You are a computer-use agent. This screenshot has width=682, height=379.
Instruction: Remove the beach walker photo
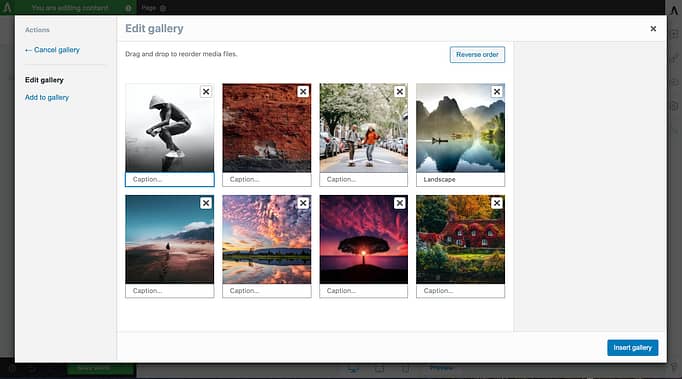(x=206, y=203)
